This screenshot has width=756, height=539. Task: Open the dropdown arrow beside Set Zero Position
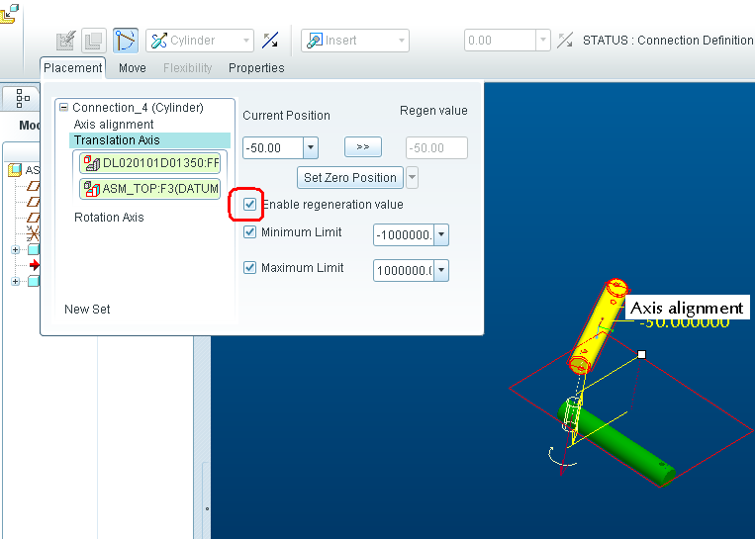coord(412,177)
